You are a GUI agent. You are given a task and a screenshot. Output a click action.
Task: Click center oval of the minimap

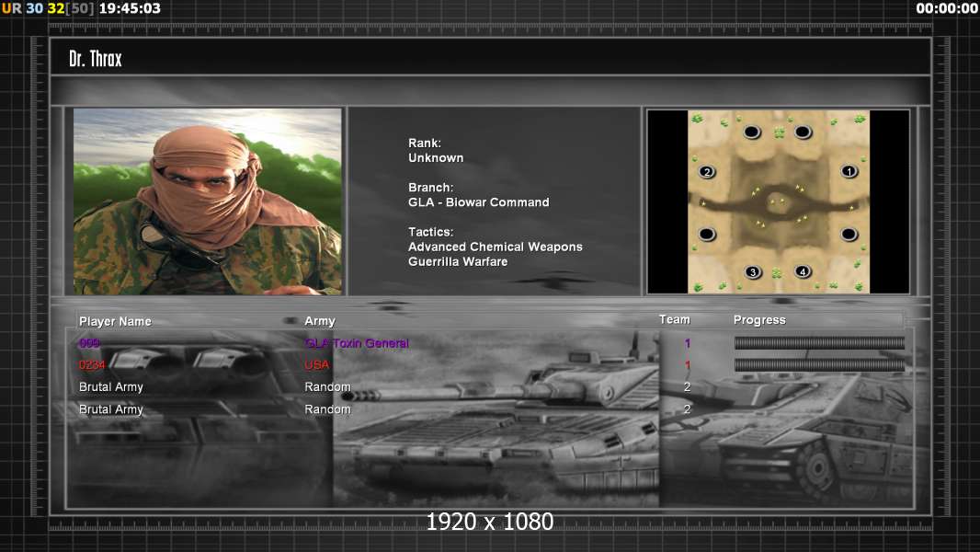(778, 202)
